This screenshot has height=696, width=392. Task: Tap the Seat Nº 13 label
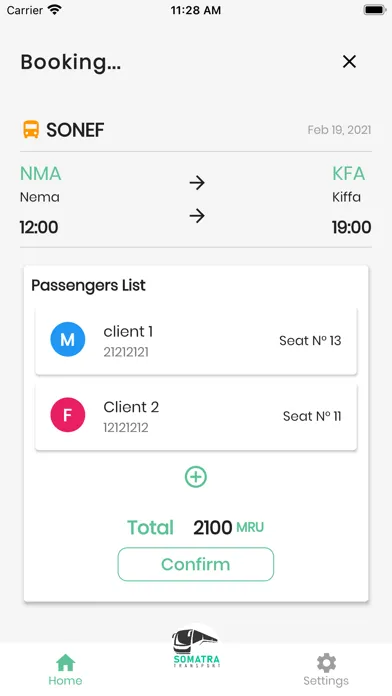coord(310,340)
